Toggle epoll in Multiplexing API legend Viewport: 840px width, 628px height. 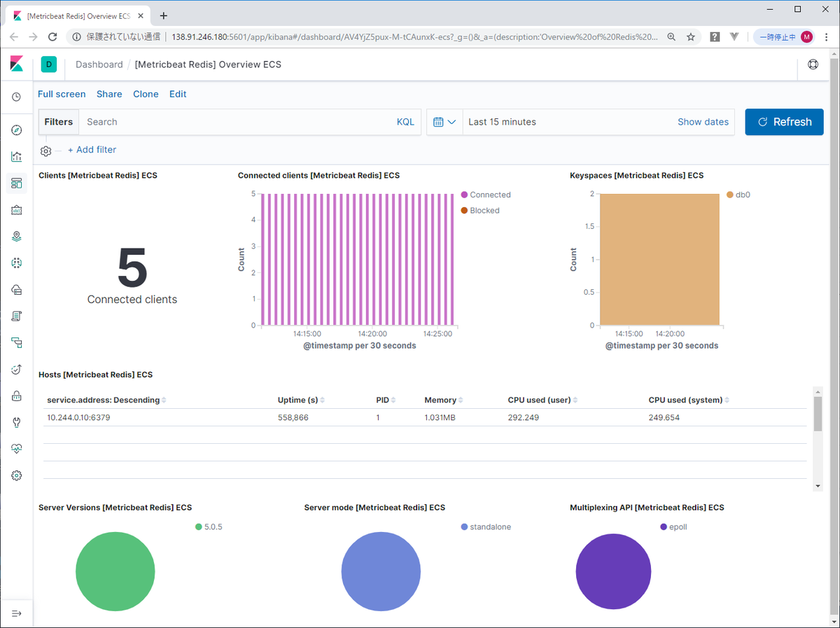pos(673,526)
